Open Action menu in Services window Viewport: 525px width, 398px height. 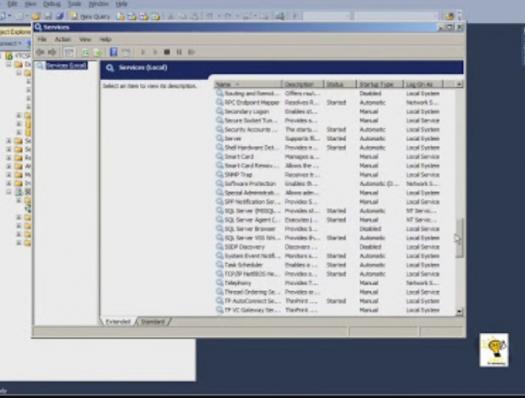click(x=63, y=39)
